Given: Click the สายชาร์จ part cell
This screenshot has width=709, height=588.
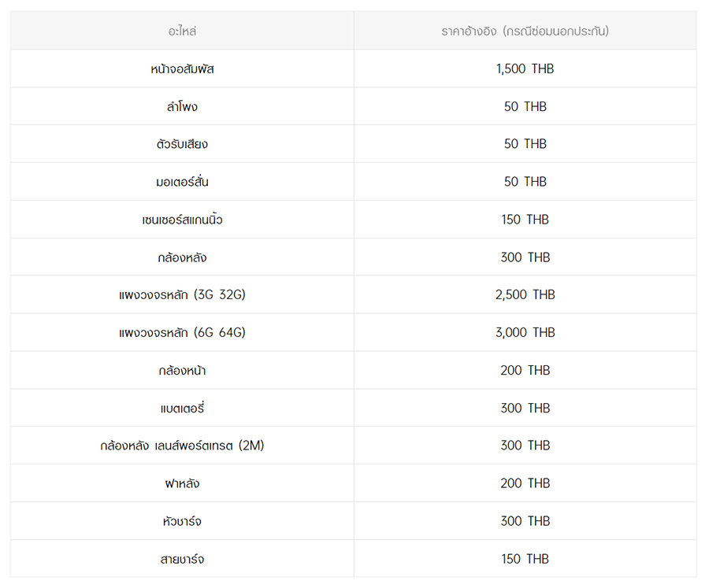Looking at the screenshot, I should coord(182,559).
